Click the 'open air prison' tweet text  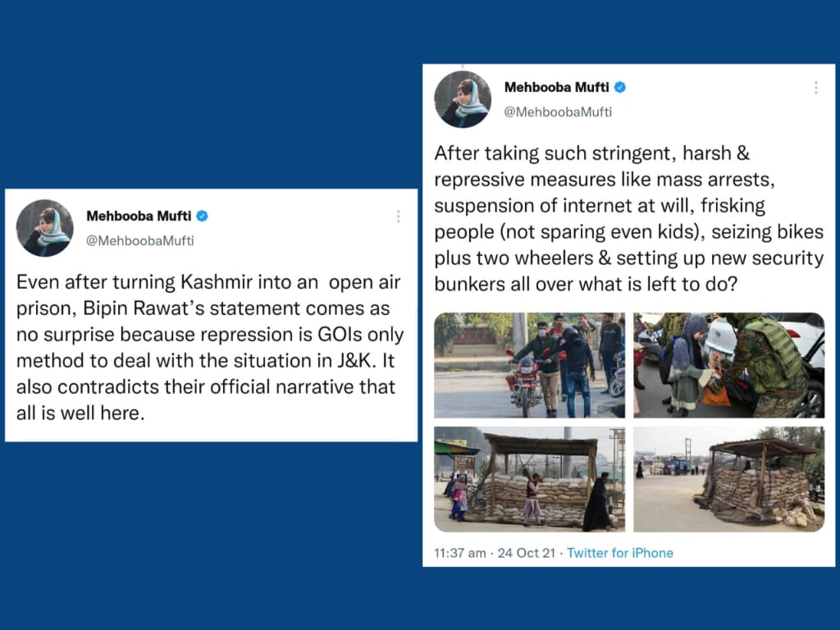[x=210, y=348]
